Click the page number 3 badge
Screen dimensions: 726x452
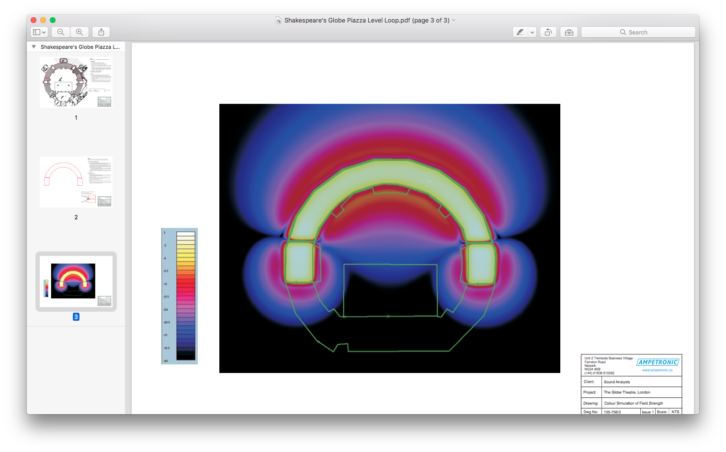(x=76, y=317)
